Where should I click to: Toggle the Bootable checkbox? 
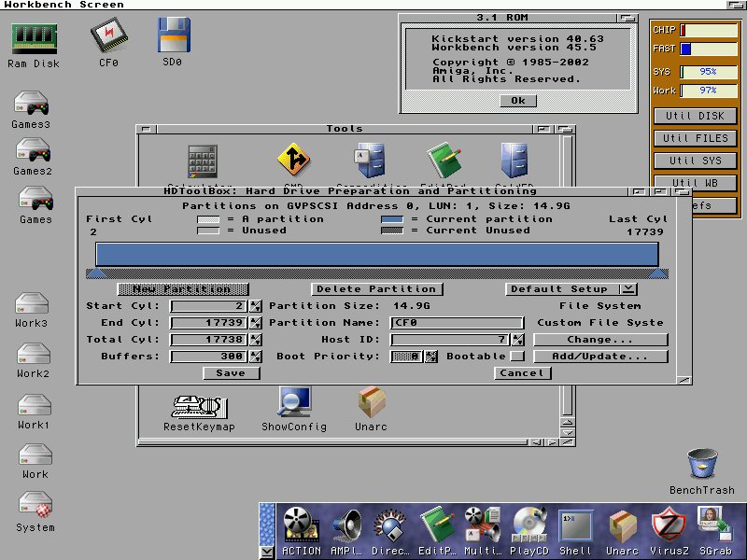pos(517,356)
